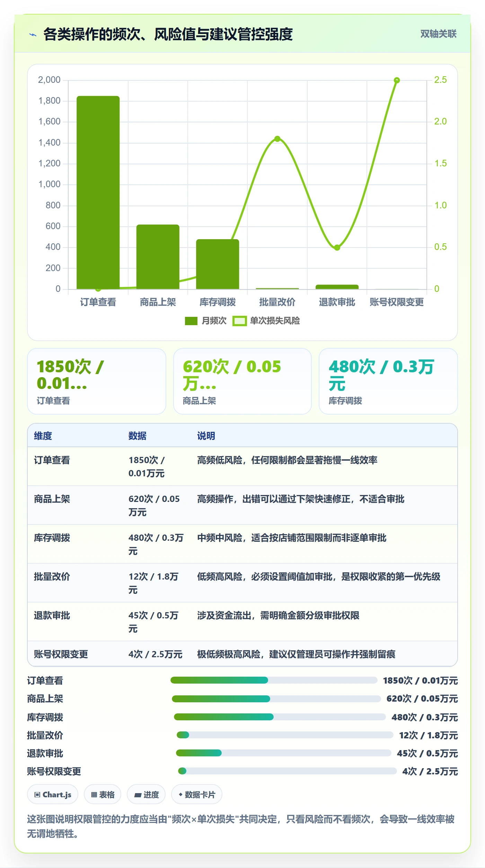Image resolution: width=485 pixels, height=868 pixels.
Task: Click the 账号权限变更 progress bar
Action: tap(287, 771)
